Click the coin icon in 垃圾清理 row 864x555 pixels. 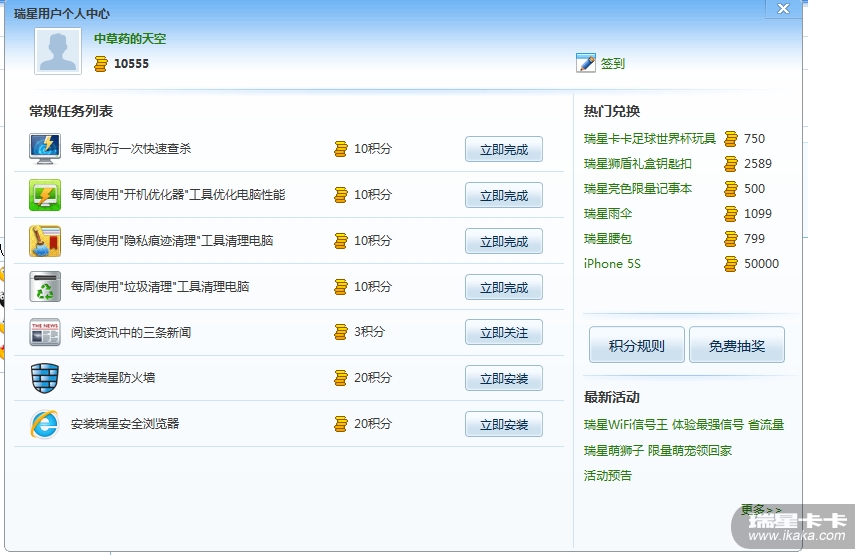[341, 287]
